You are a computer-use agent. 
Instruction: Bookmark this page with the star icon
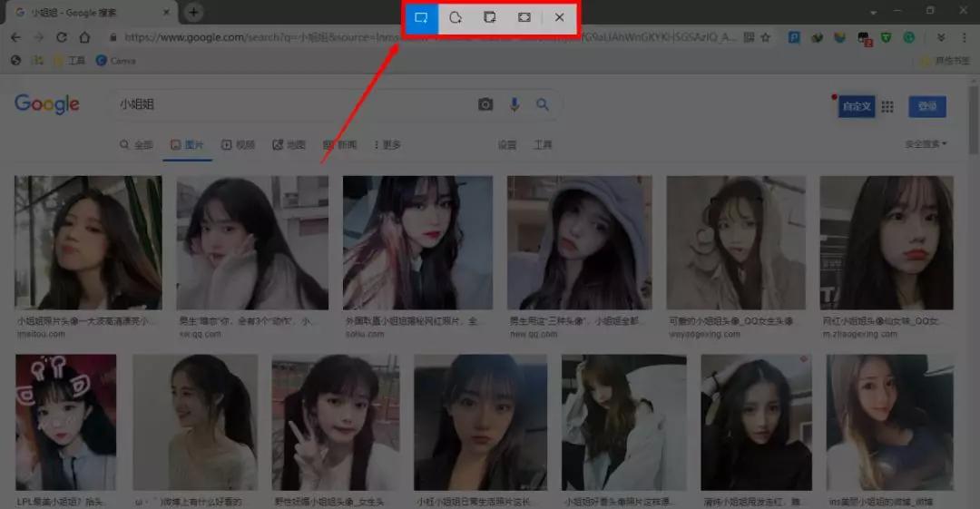[x=765, y=38]
